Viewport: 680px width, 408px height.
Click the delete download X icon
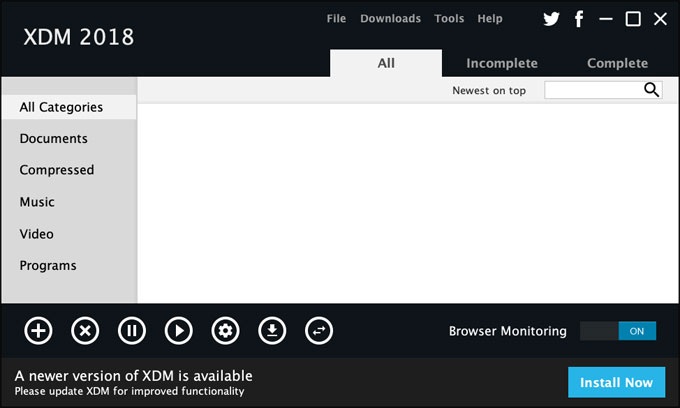click(85, 331)
